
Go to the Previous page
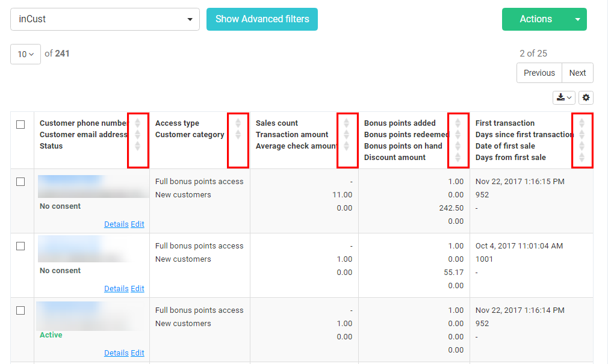[539, 73]
